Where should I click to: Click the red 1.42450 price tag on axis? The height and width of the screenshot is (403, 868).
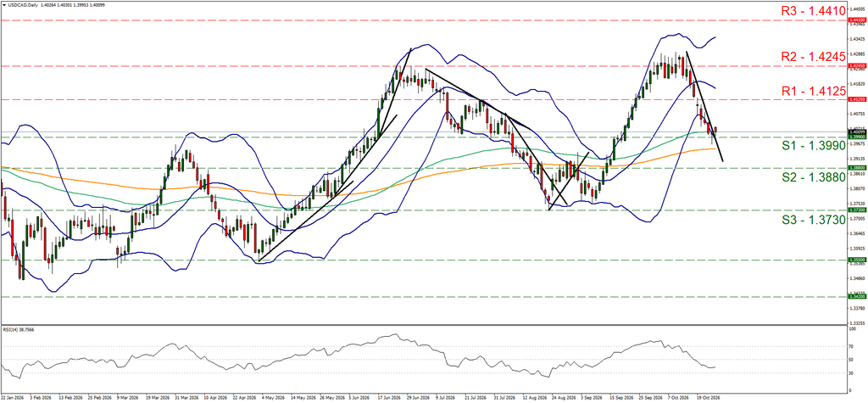click(x=857, y=65)
